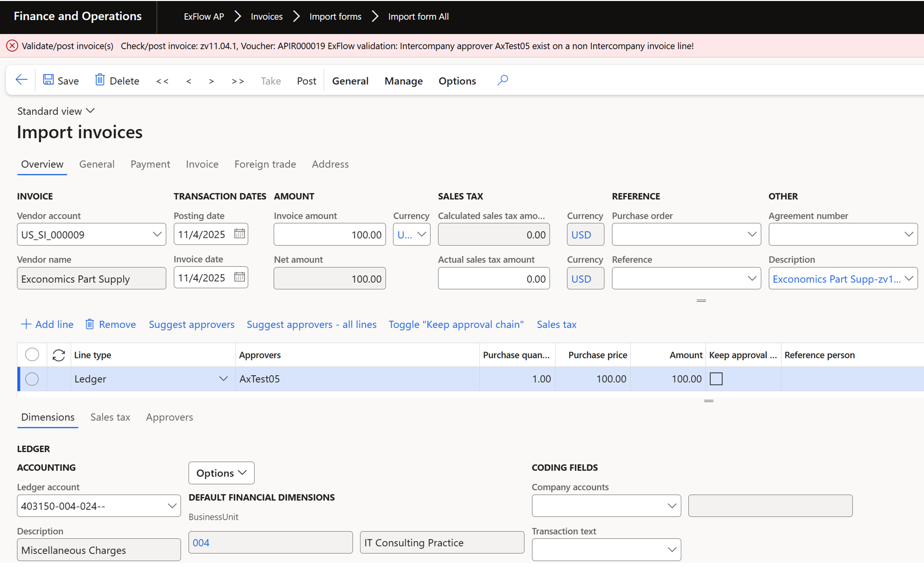Click the Remove line trash icon

pyautogui.click(x=90, y=324)
